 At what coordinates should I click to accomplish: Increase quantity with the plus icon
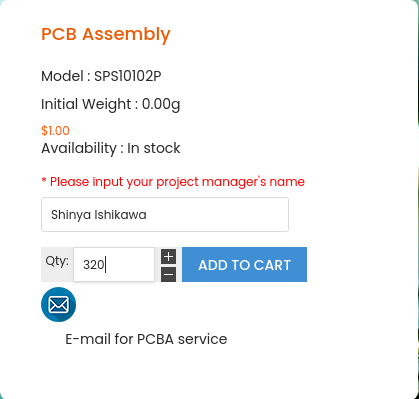(168, 257)
